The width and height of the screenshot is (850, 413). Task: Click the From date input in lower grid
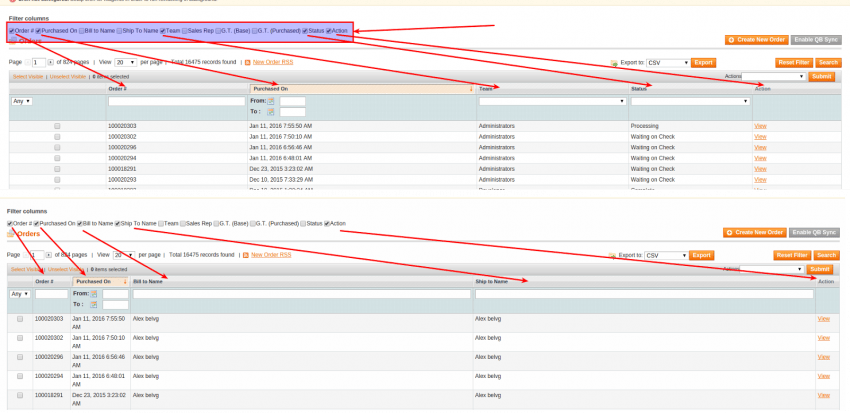[115, 294]
